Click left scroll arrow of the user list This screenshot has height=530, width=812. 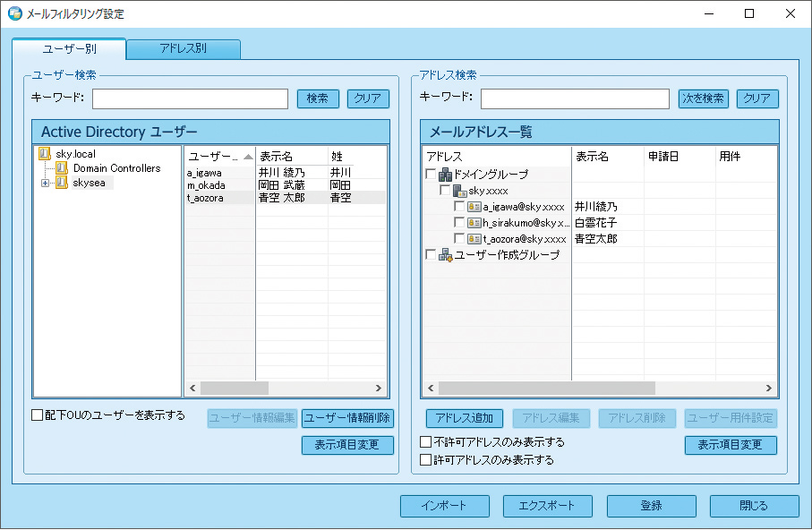[x=192, y=388]
